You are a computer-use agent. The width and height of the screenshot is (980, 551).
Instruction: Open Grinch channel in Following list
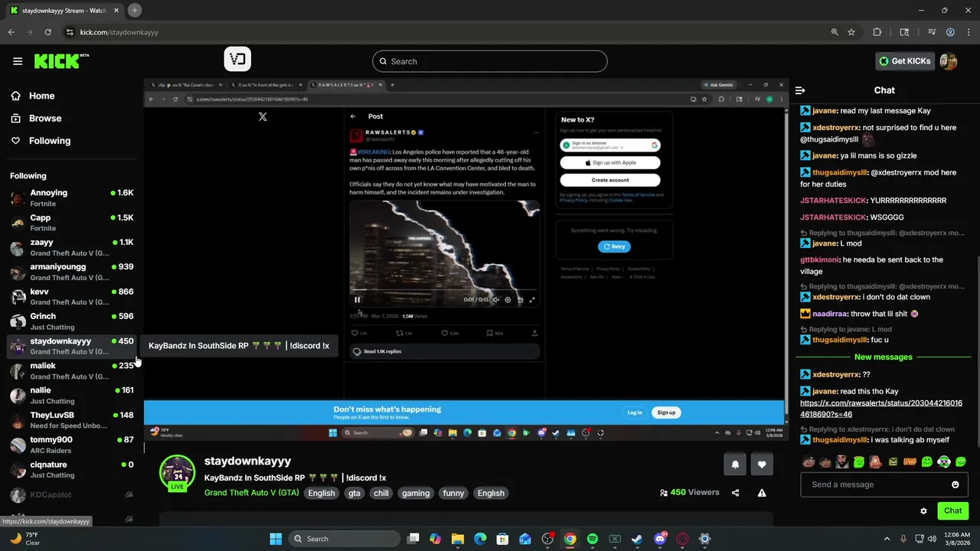coord(72,321)
